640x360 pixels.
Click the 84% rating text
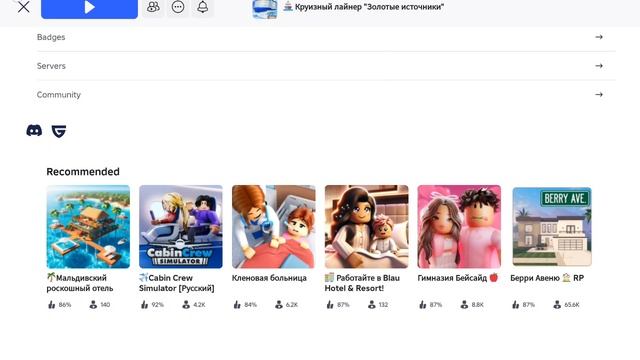[x=250, y=305]
